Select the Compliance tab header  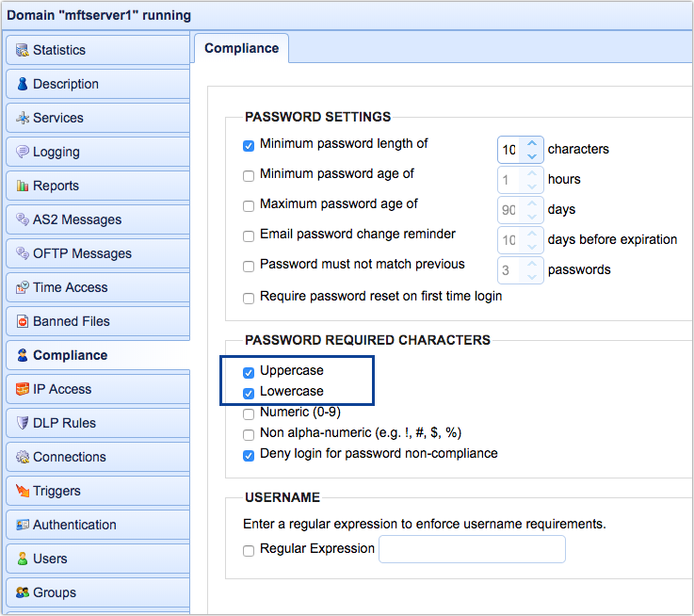click(241, 48)
